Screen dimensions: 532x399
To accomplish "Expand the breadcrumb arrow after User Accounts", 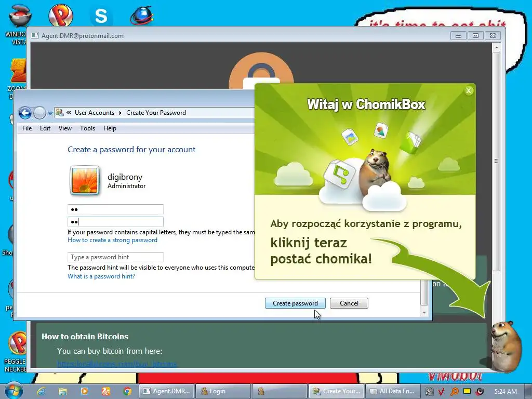I will click(x=121, y=113).
